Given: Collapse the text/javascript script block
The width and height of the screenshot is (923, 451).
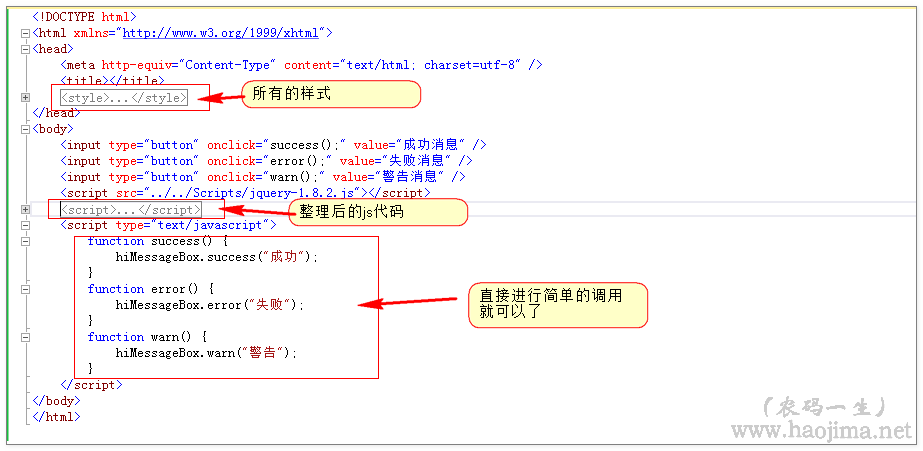Looking at the screenshot, I should tap(25, 225).
